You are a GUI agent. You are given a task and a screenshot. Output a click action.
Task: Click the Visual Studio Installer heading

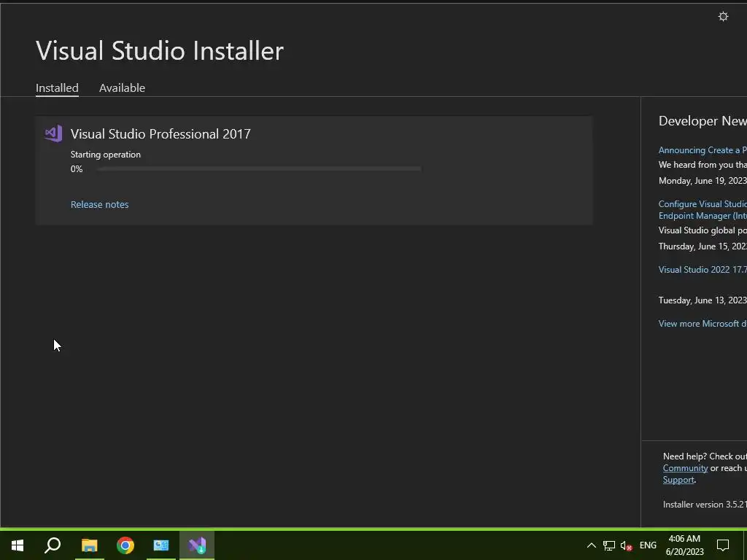click(x=160, y=50)
